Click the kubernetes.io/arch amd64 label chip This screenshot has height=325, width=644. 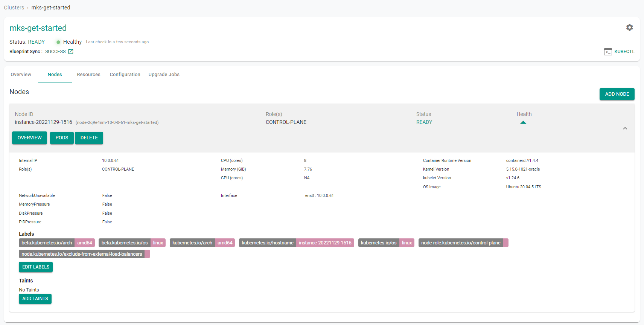pyautogui.click(x=202, y=243)
